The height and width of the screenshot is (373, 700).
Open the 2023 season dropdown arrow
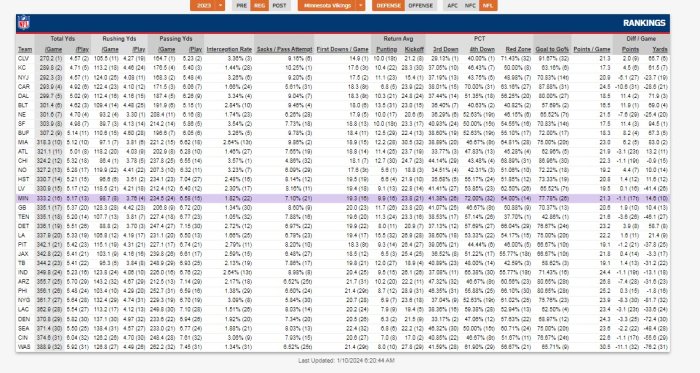[x=221, y=5]
